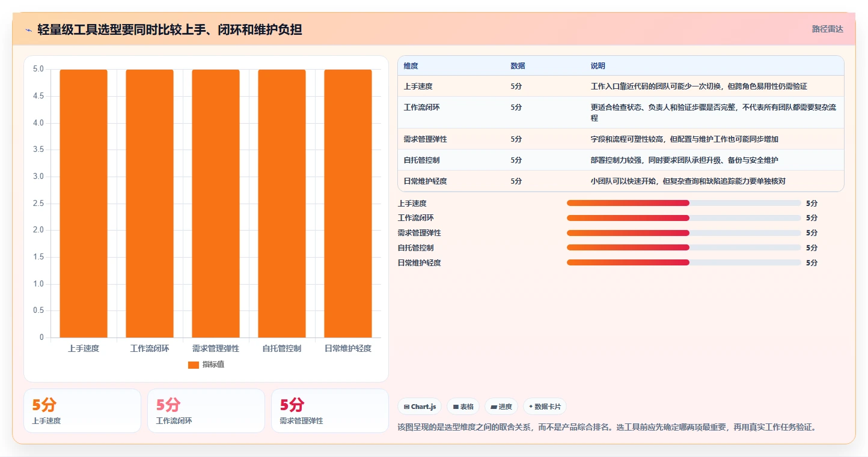Click the 自托管控制 progress bar
The width and height of the screenshot is (868, 457).
(x=684, y=247)
